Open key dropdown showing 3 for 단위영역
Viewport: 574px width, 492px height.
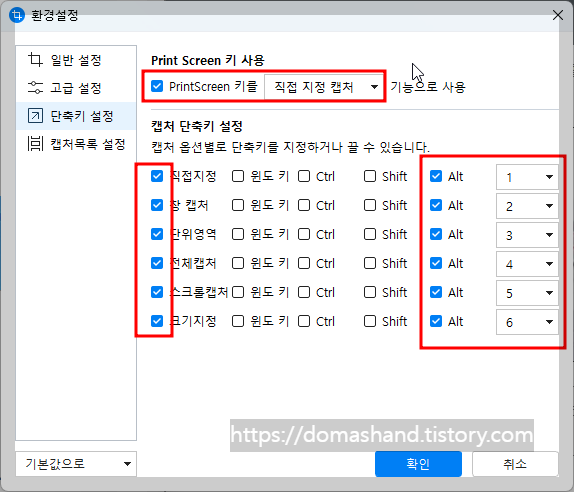pyautogui.click(x=527, y=235)
